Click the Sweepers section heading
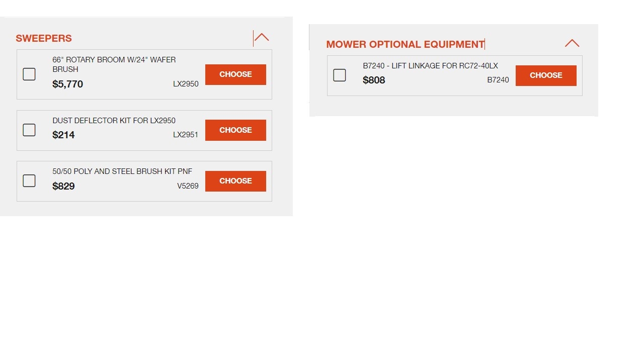The width and height of the screenshot is (644, 362). tap(44, 38)
